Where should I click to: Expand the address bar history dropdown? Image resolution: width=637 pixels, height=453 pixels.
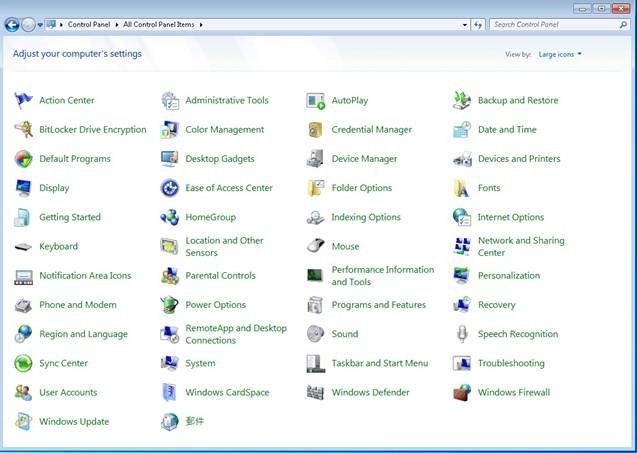coord(465,25)
